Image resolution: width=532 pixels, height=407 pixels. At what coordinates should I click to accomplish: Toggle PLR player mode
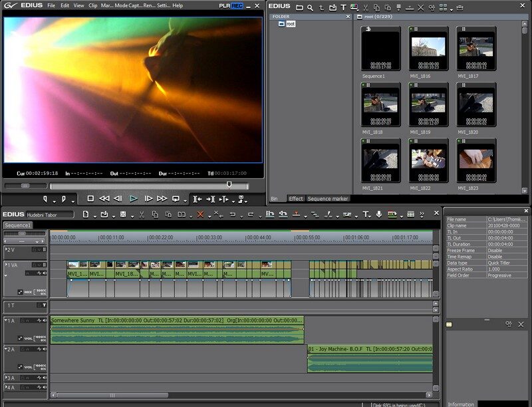tap(225, 5)
